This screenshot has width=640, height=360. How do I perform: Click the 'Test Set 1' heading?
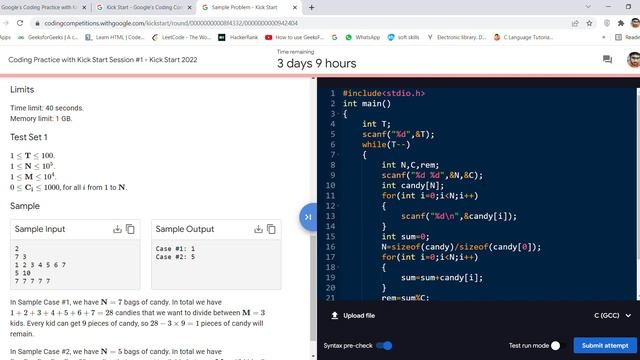[x=29, y=137]
